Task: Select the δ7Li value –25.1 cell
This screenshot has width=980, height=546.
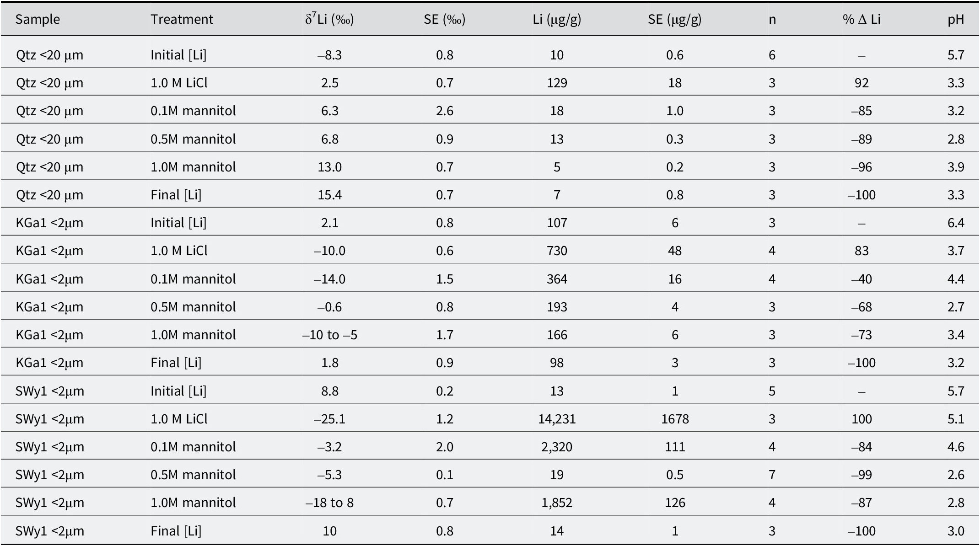Action: click(329, 419)
